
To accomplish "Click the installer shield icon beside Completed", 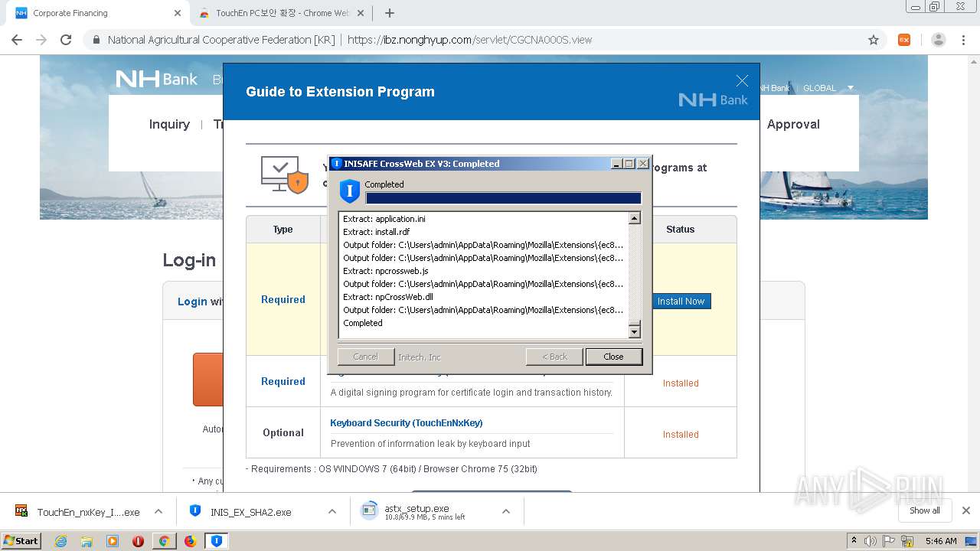I will [x=350, y=191].
